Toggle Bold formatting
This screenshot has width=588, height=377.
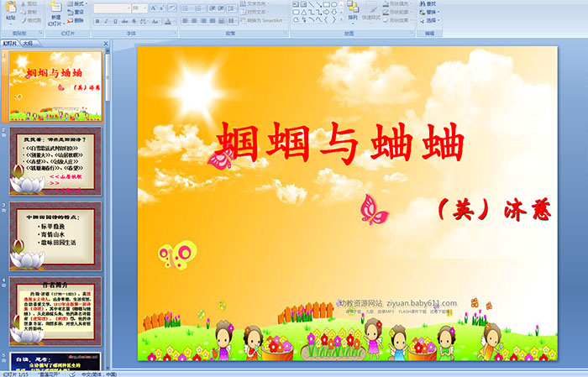click(97, 21)
